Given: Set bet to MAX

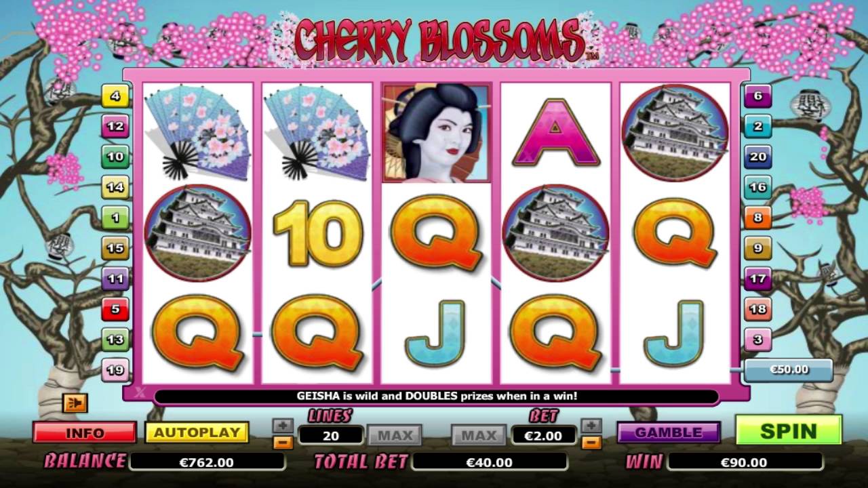Looking at the screenshot, I should (x=479, y=435).
